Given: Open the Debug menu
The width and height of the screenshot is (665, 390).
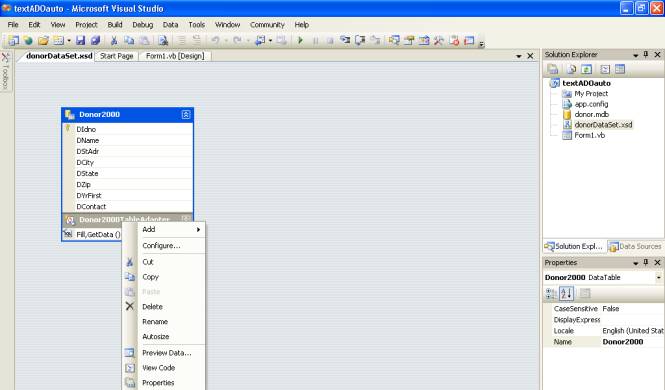Looking at the screenshot, I should [142, 25].
